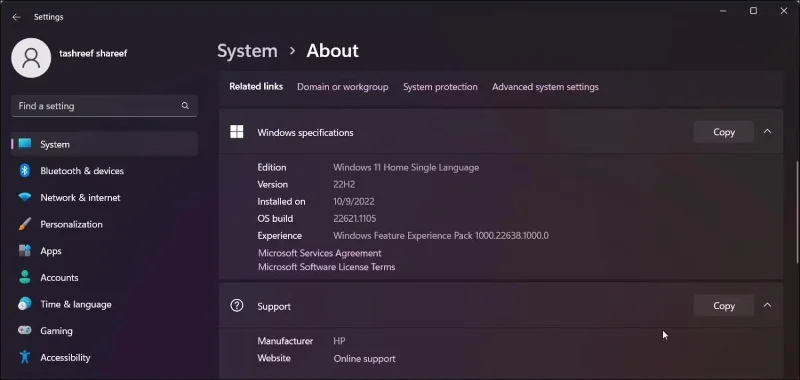Click the 10/9/2022 install date
Image resolution: width=800 pixels, height=380 pixels.
point(354,201)
